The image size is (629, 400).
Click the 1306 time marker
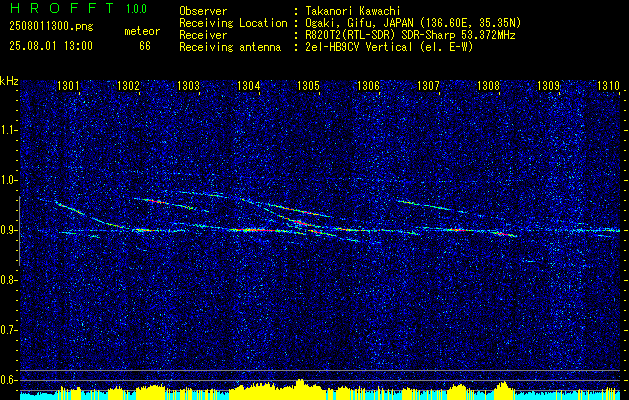(x=368, y=85)
